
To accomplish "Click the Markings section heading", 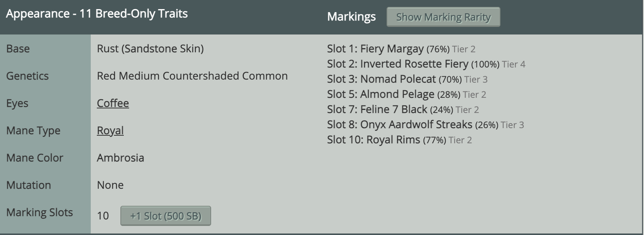I will [x=351, y=17].
